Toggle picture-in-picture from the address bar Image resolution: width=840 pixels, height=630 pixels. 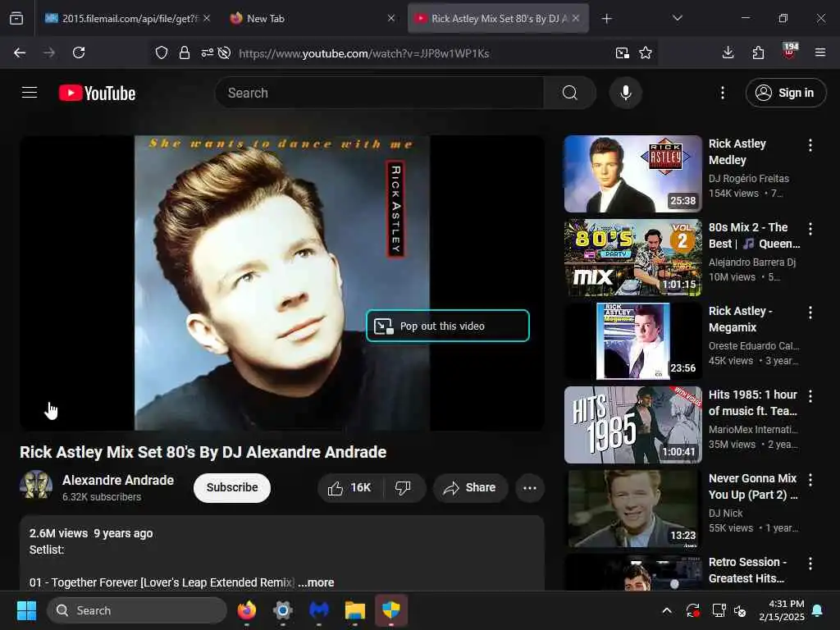pyautogui.click(x=622, y=52)
